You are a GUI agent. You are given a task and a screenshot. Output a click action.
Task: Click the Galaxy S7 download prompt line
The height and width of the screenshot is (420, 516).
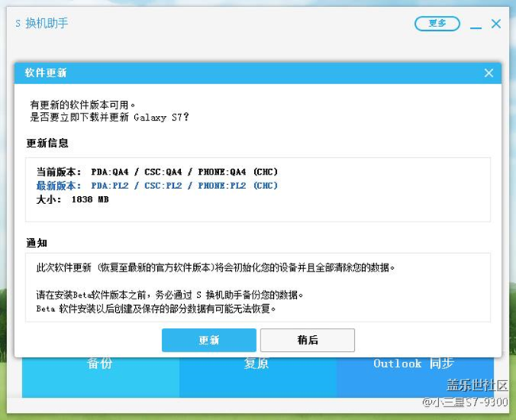click(x=110, y=118)
